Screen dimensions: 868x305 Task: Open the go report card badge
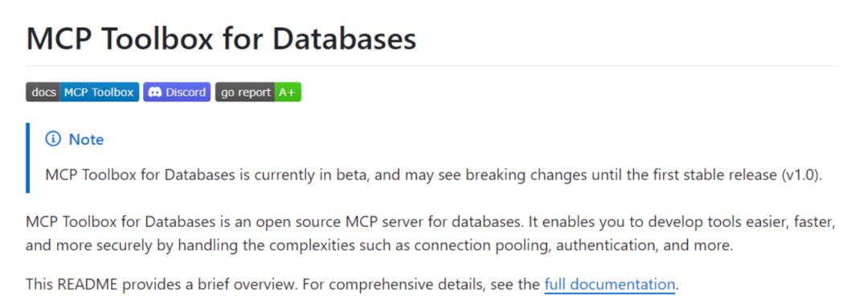click(x=258, y=92)
